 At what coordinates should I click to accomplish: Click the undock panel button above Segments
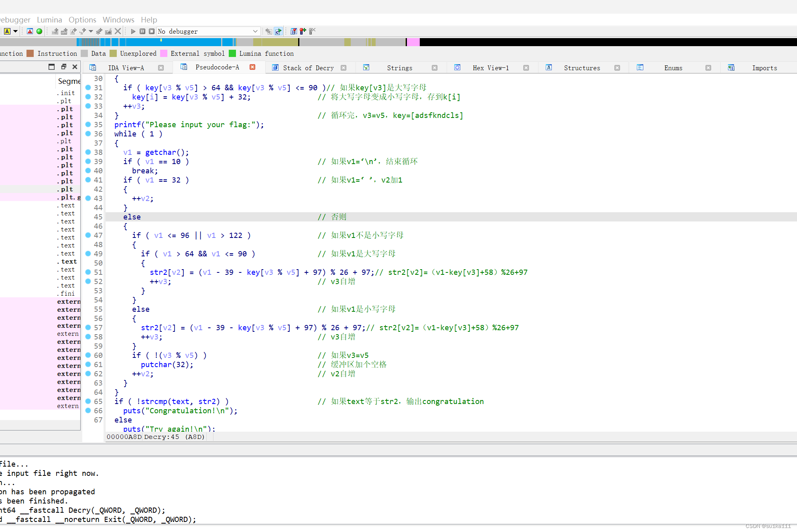[x=63, y=67]
